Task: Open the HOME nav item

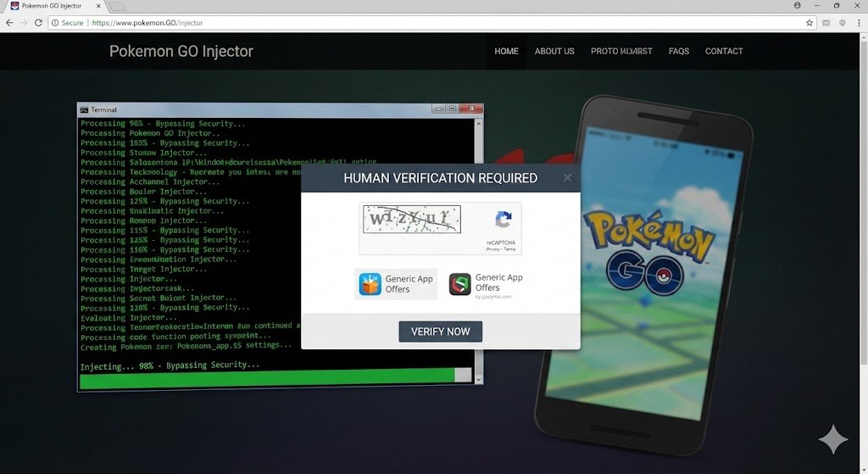Action: [507, 51]
